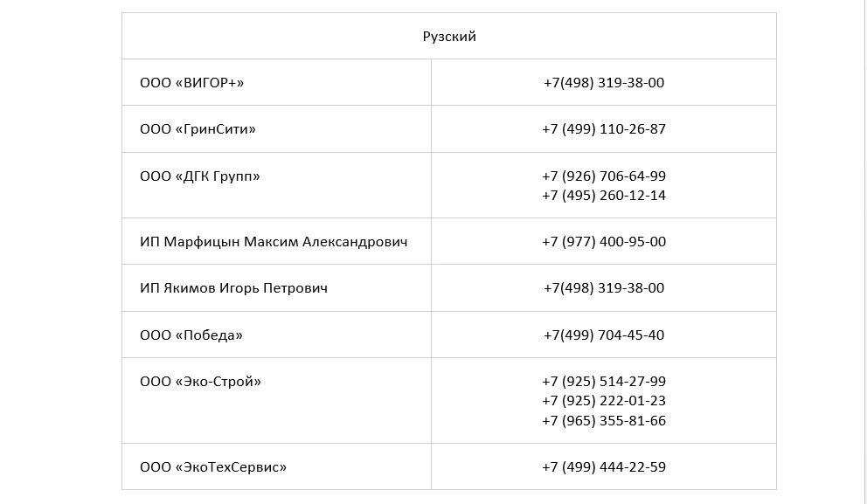The width and height of the screenshot is (867, 504).
Task: Select ИП Якимов Игорь Петрович entry
Action: pyautogui.click(x=233, y=288)
